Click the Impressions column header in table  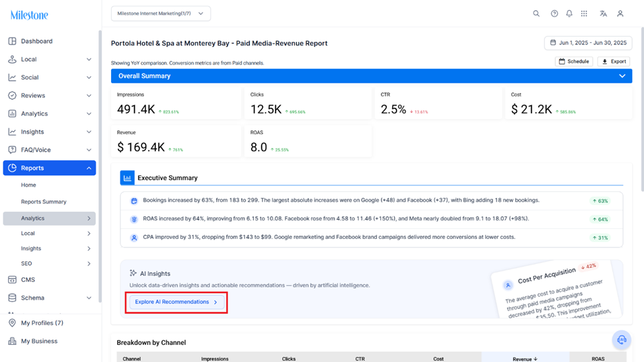[x=215, y=359]
